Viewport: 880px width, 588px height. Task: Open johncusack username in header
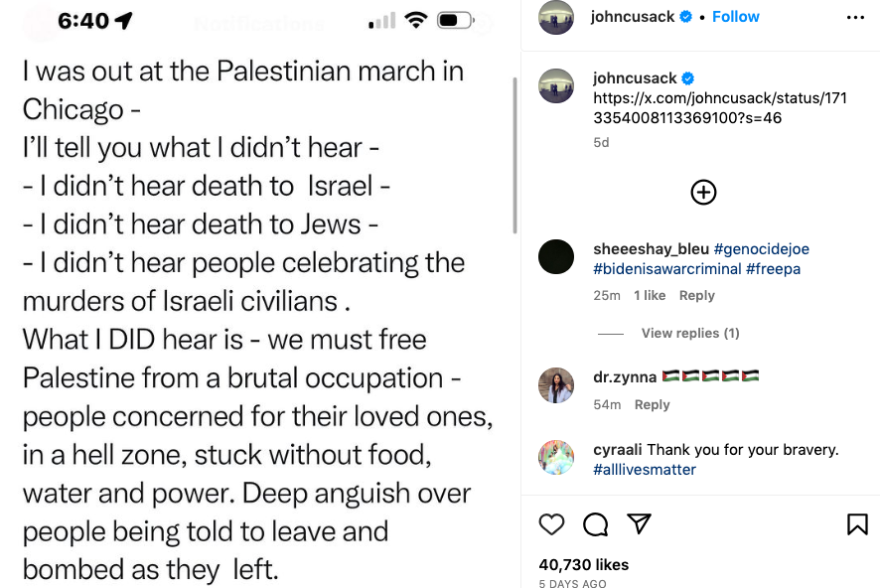(632, 17)
